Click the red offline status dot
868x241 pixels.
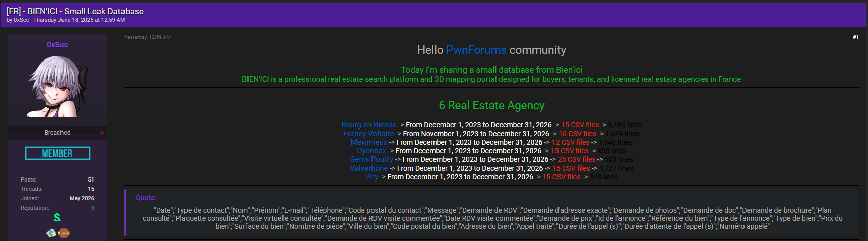coord(102,133)
